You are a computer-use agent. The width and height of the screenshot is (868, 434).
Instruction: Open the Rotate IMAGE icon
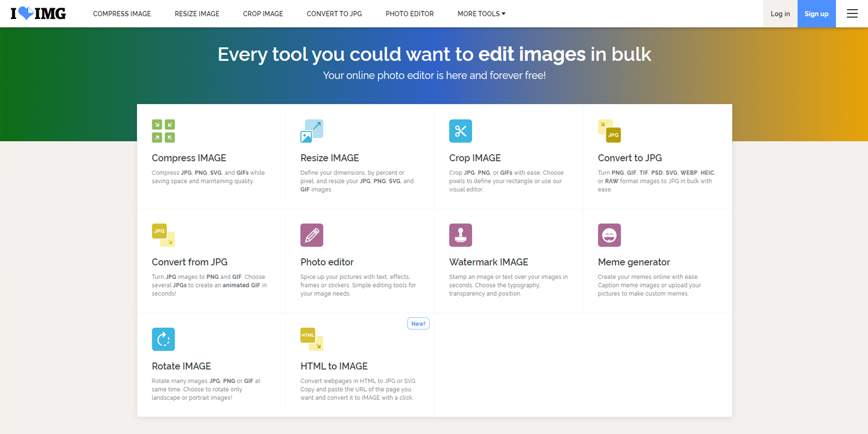(x=163, y=339)
